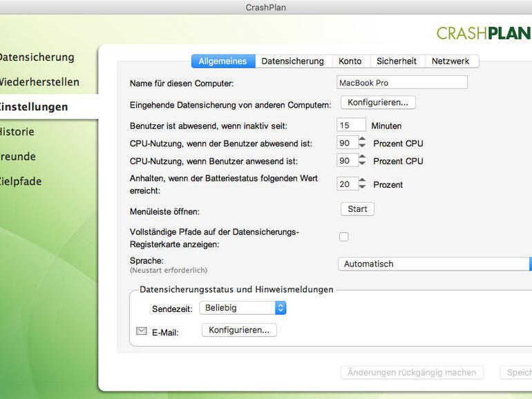Click the E-Mail envelope icon
532x399 pixels.
coord(142,331)
